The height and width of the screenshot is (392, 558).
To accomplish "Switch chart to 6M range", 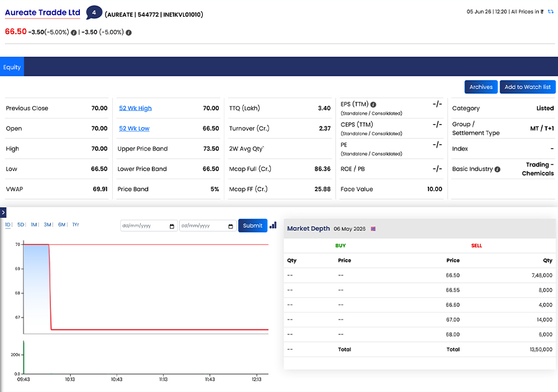I will click(61, 225).
